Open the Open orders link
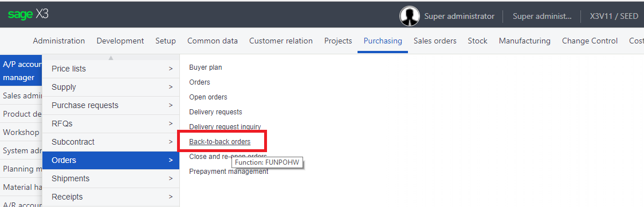This screenshot has height=207, width=644. pos(208,97)
